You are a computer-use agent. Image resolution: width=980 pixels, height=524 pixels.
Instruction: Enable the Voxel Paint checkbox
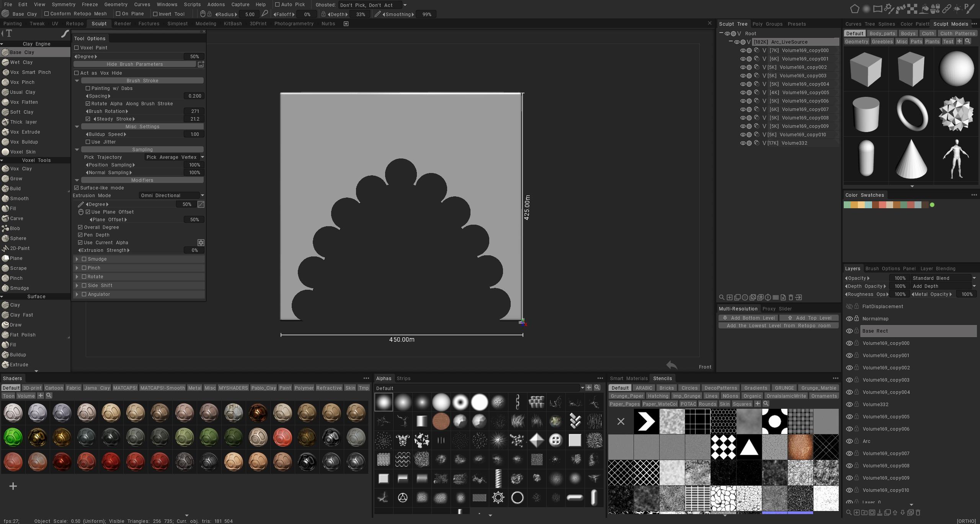77,48
